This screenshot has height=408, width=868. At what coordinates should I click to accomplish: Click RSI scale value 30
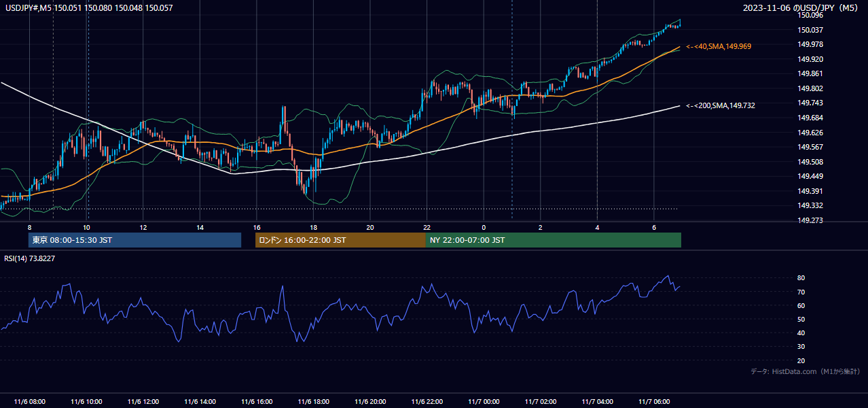(801, 347)
